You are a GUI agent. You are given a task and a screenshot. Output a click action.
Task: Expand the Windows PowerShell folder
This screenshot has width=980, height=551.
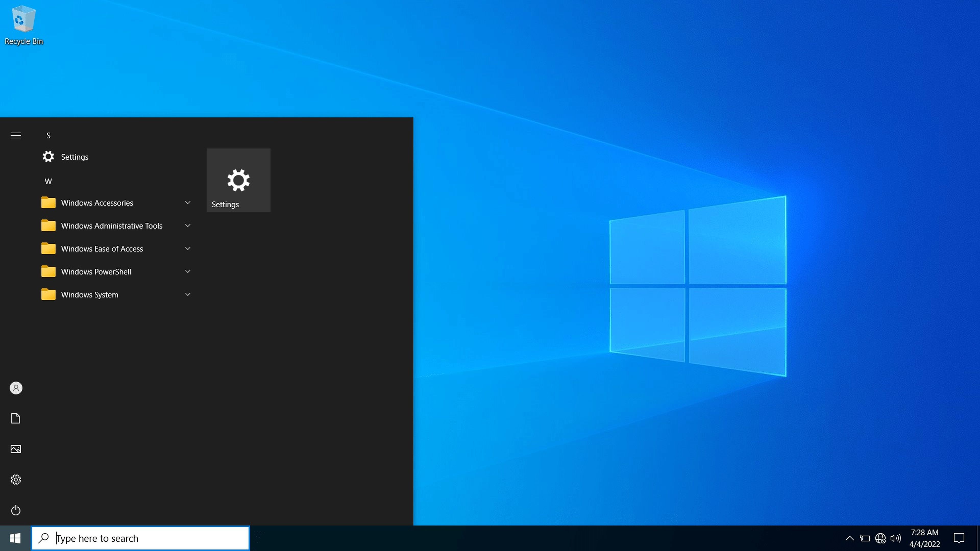(x=187, y=271)
